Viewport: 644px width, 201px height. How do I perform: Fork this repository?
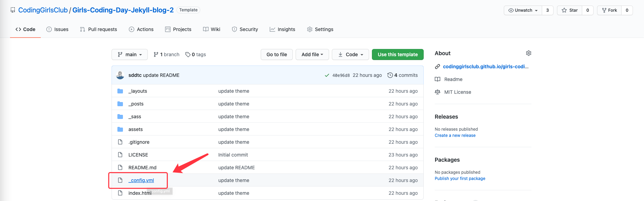(x=609, y=10)
